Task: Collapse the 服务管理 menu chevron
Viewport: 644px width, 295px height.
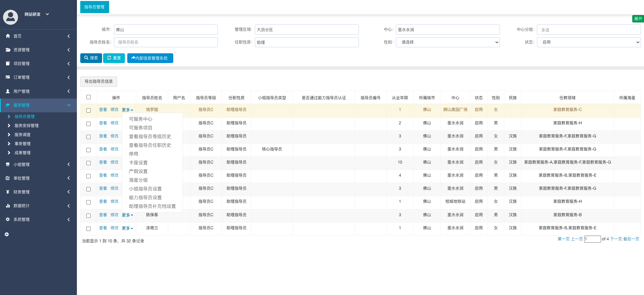Action: tap(69, 105)
